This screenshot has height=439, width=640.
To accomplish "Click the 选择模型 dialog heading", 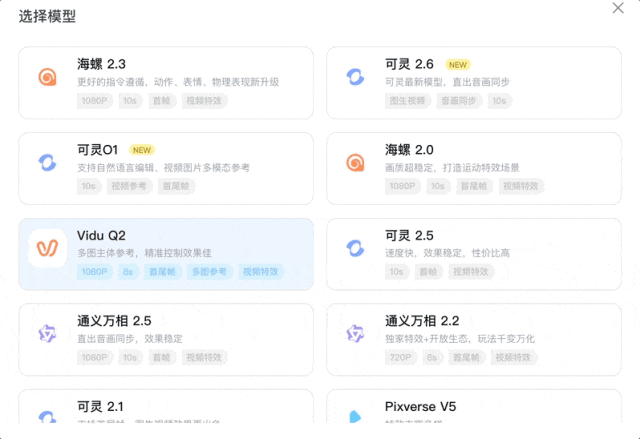I will pyautogui.click(x=47, y=17).
